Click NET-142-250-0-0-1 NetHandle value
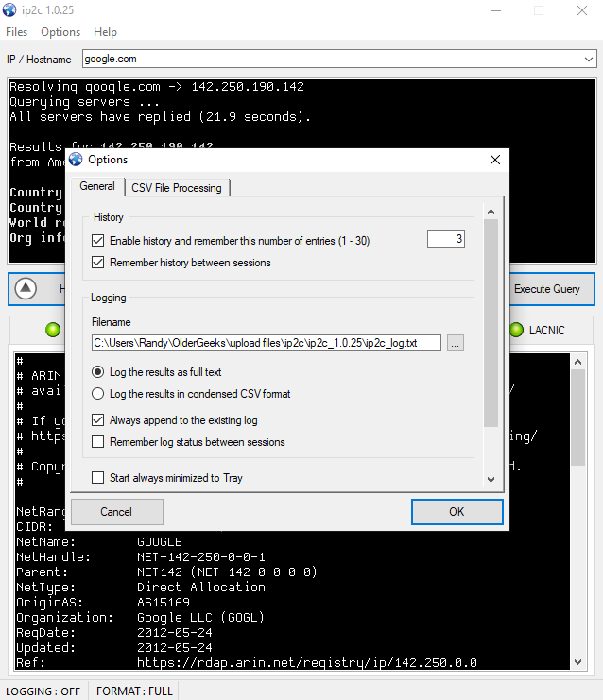This screenshot has height=700, width=603. tap(201, 556)
